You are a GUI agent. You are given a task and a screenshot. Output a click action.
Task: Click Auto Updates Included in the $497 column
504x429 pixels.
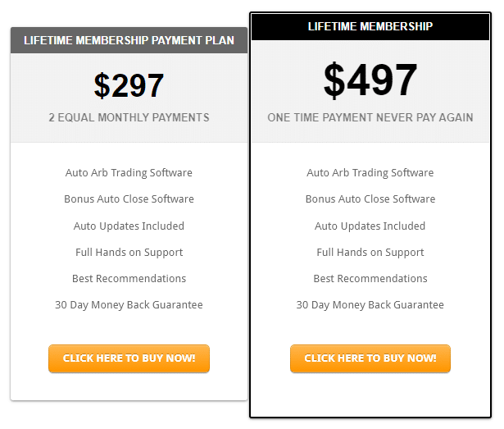pos(370,226)
